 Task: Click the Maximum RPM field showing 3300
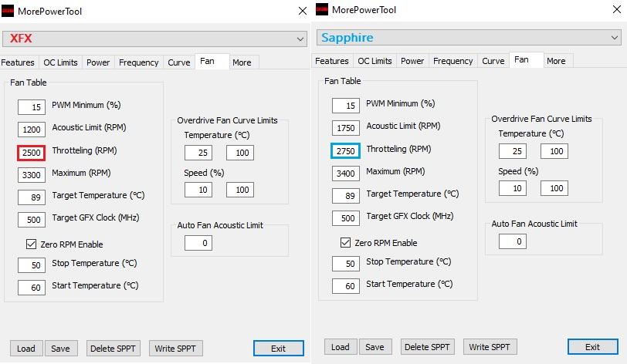click(x=32, y=174)
